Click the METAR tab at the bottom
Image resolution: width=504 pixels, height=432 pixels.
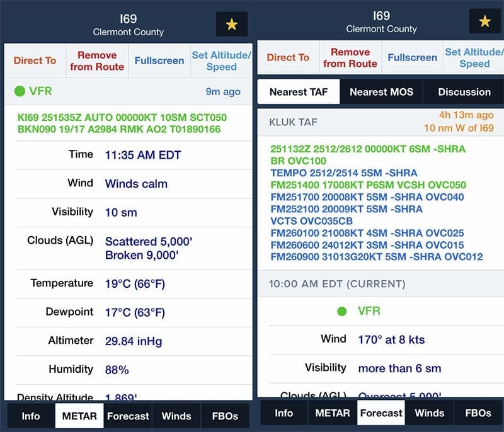pos(79,416)
